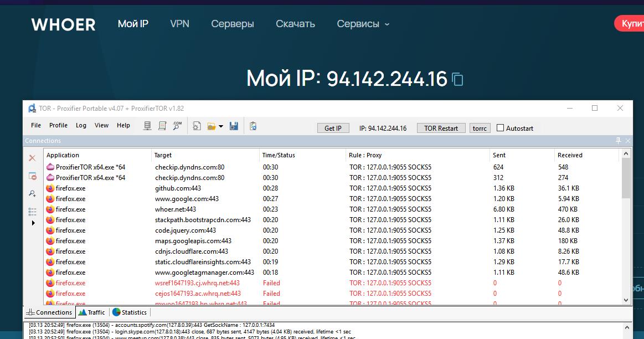Image resolution: width=644 pixels, height=339 pixels.
Task: Click the clipboard checker icon in toolbar
Action: (x=253, y=126)
